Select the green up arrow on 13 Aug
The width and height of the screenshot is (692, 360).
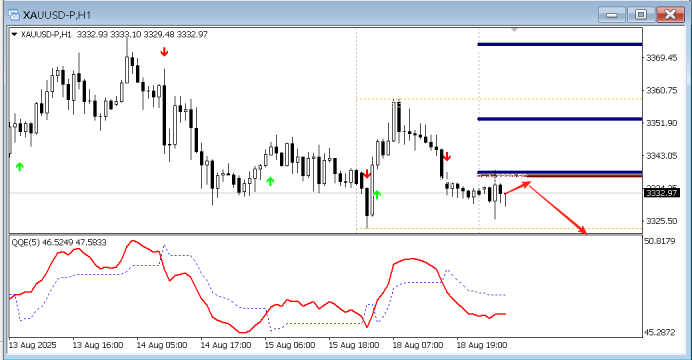pos(19,167)
